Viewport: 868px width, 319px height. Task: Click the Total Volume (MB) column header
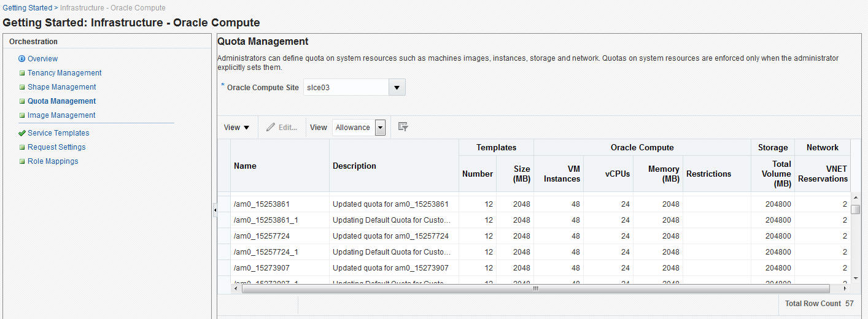coord(773,174)
